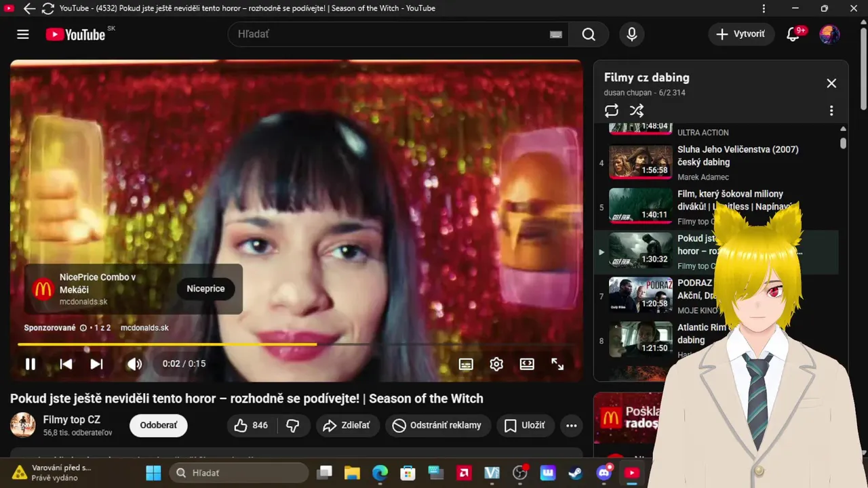Share via the Zdieľať button
The width and height of the screenshot is (868, 488).
(x=347, y=426)
